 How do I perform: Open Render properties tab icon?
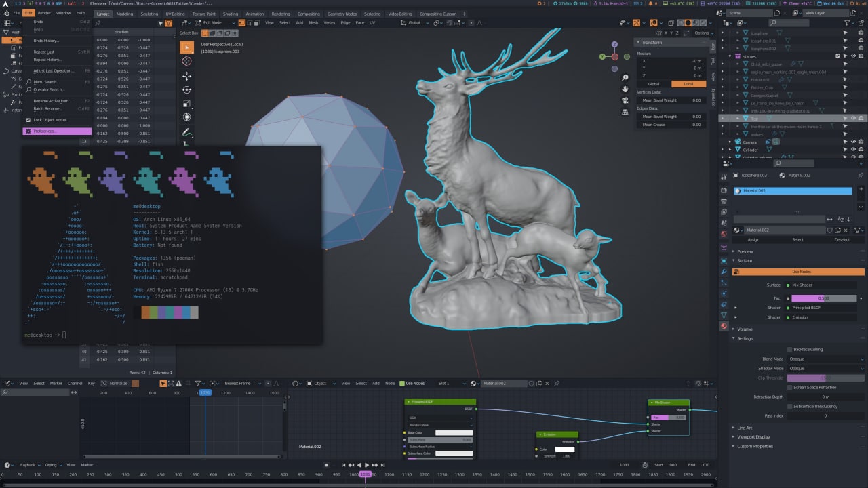click(724, 190)
